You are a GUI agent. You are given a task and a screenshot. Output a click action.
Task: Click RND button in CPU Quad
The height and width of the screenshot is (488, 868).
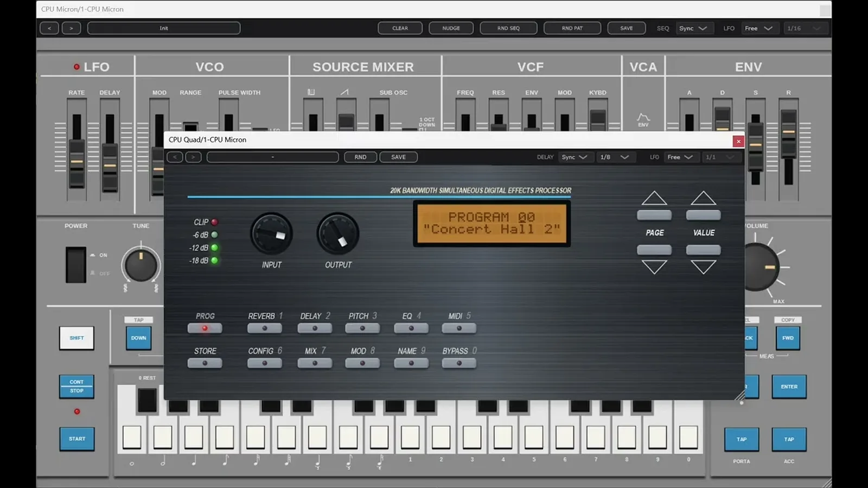pos(360,157)
